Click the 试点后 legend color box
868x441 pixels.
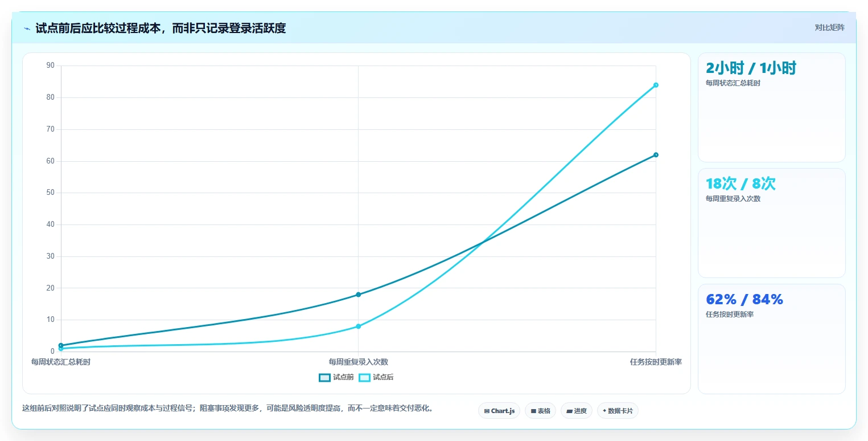pyautogui.click(x=364, y=377)
